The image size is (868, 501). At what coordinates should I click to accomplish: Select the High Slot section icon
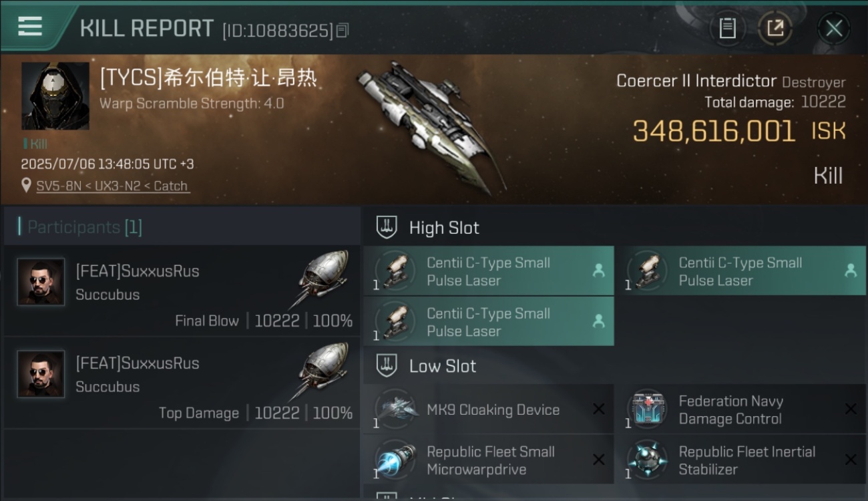(387, 227)
